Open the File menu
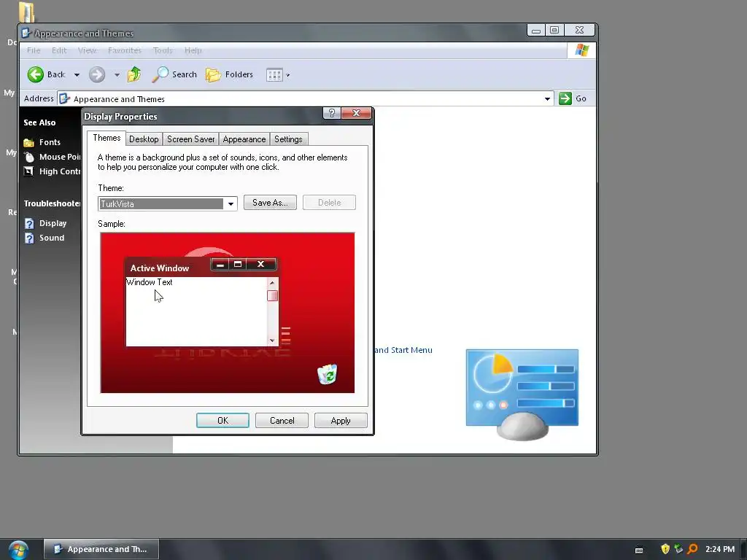 coord(34,50)
